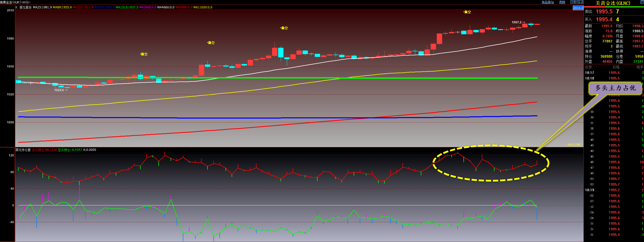
Task: Click the right-arrow navigation icon
Action: [x=577, y=2]
